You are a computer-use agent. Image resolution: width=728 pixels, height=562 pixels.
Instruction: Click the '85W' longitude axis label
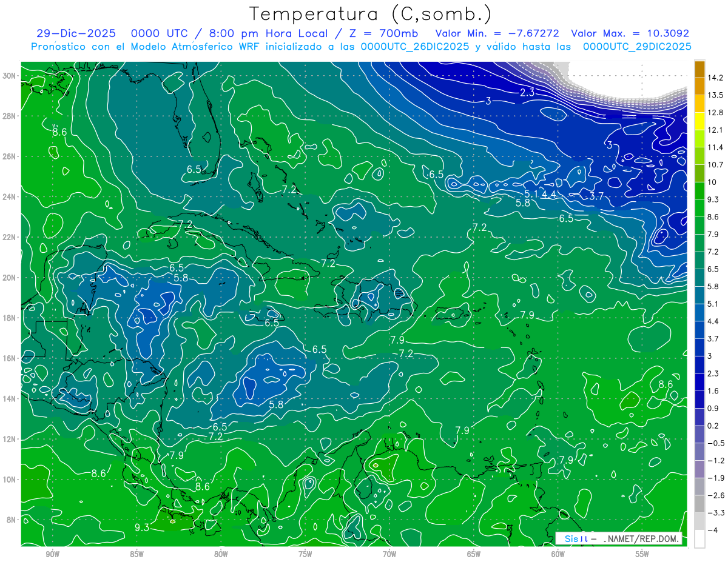[x=136, y=554]
